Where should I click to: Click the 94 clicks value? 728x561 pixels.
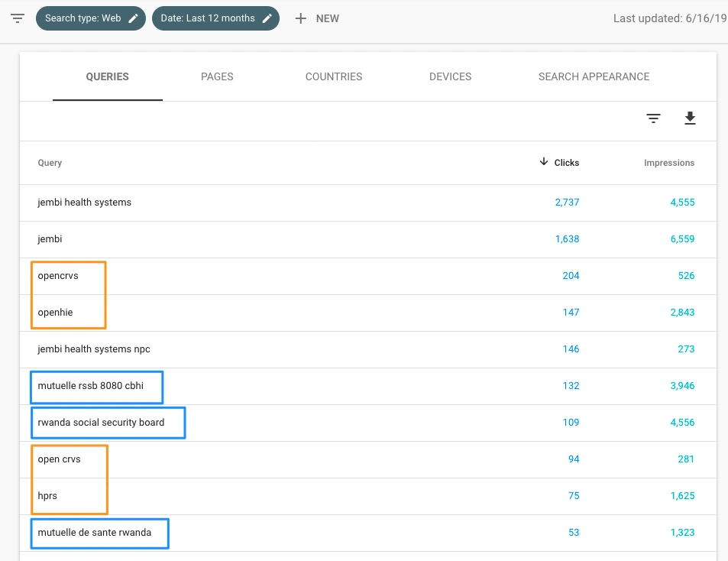pyautogui.click(x=574, y=459)
